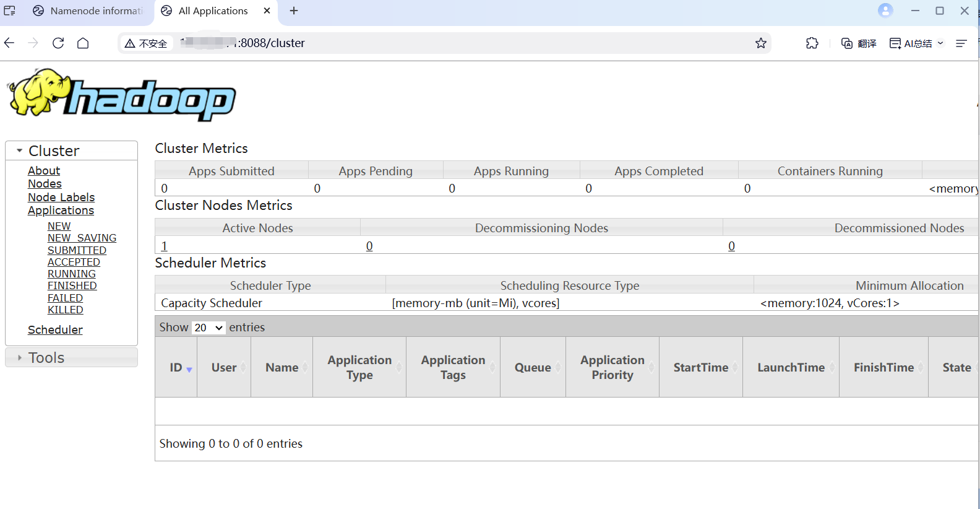Open the Scheduler link

coord(55,329)
